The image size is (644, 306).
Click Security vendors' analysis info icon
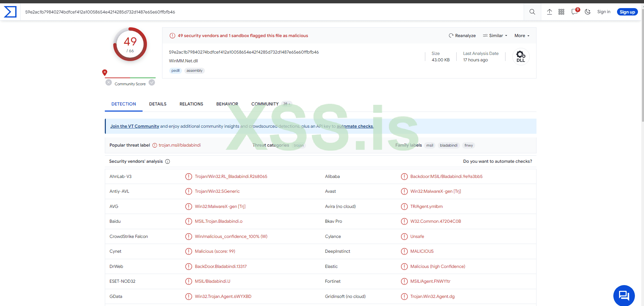point(167,161)
